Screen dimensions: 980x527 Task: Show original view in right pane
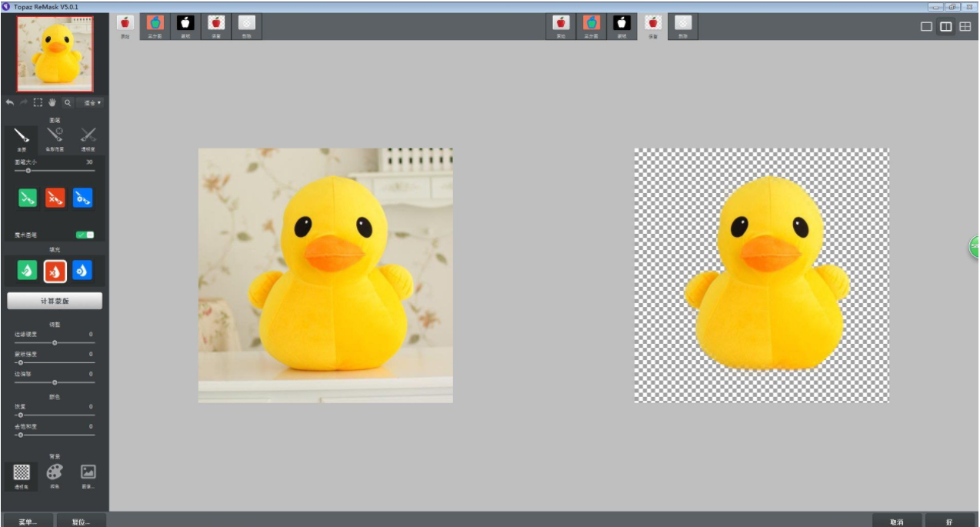(x=560, y=26)
